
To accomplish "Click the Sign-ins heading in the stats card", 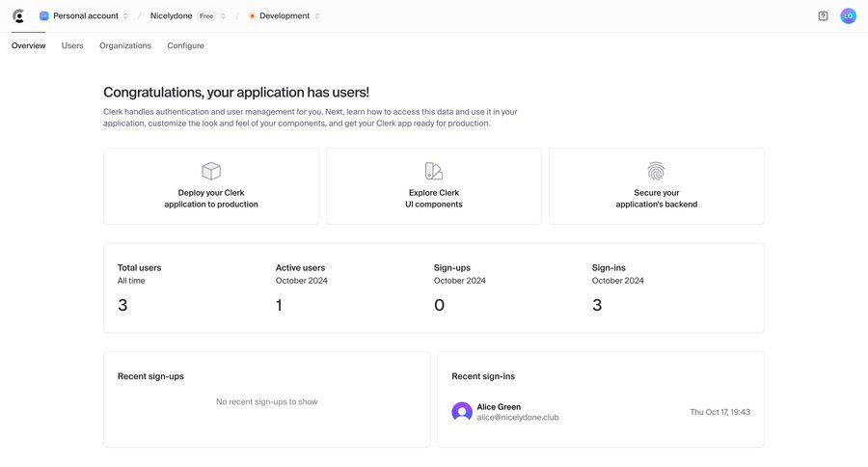I will pos(609,267).
